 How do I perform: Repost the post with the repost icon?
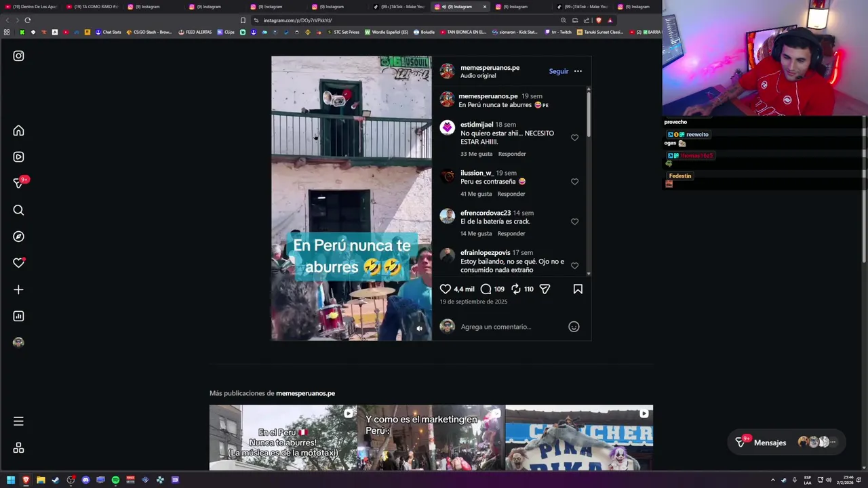pos(516,289)
